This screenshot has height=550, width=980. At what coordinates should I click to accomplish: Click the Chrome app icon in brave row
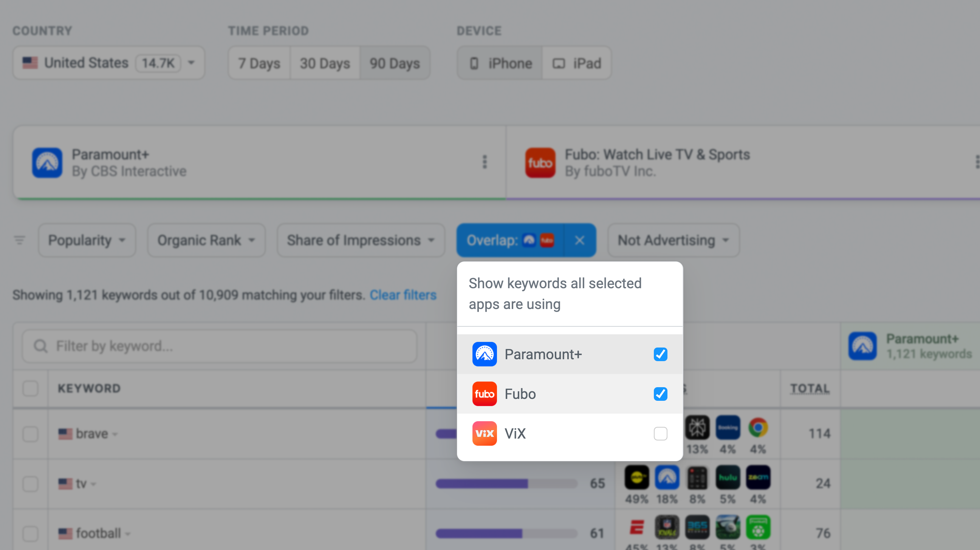click(x=758, y=427)
